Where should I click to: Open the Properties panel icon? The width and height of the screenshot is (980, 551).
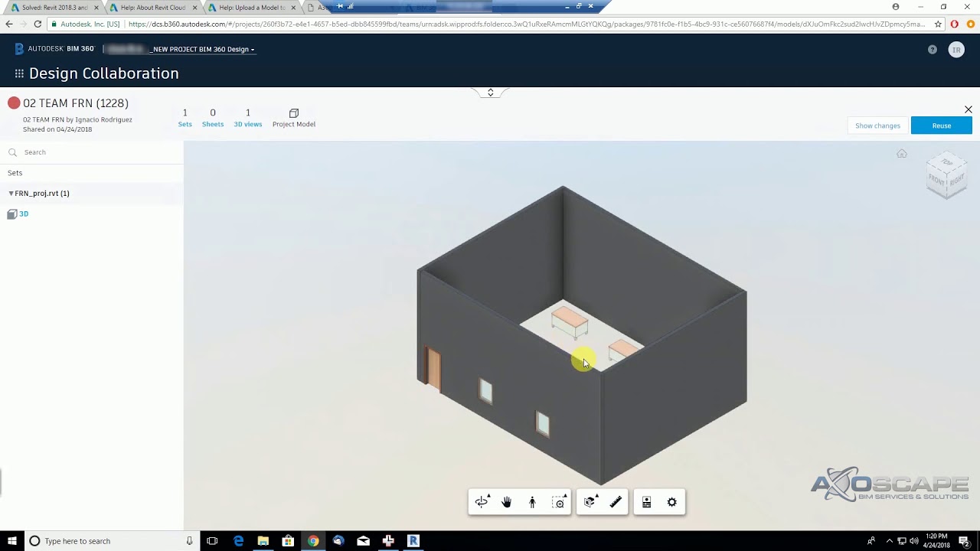[x=646, y=502]
